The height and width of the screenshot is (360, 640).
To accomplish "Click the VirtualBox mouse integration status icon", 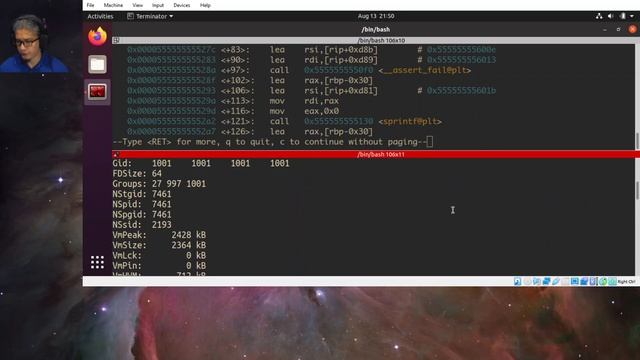I will [x=603, y=281].
